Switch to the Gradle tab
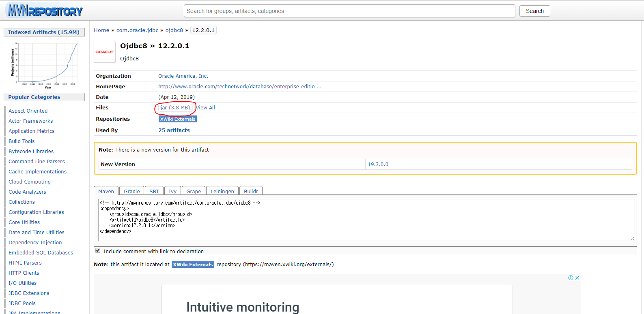Image resolution: width=644 pixels, height=314 pixels. (x=132, y=191)
